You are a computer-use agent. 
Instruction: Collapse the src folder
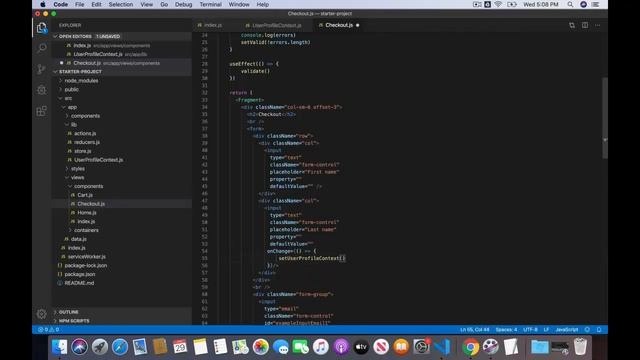(121, 98)
